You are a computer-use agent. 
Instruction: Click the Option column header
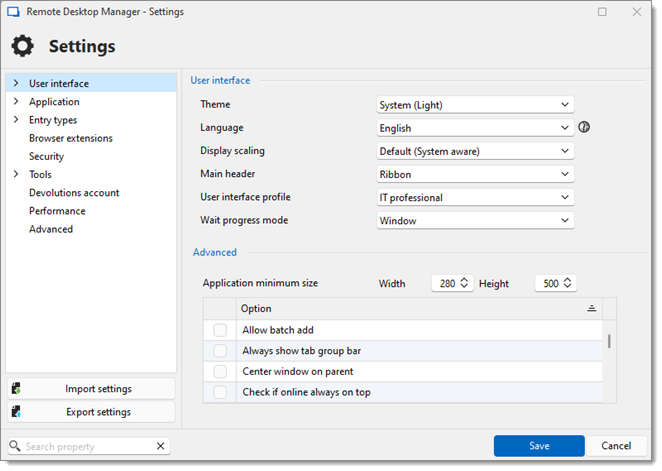point(419,309)
